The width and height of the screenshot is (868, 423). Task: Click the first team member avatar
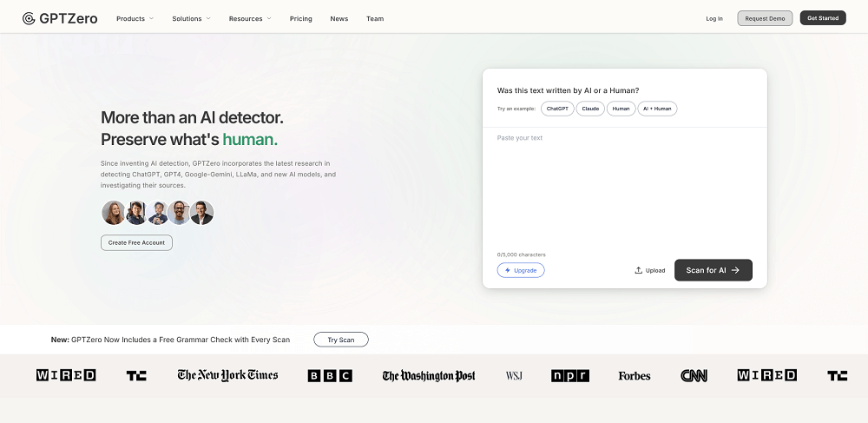coord(114,213)
